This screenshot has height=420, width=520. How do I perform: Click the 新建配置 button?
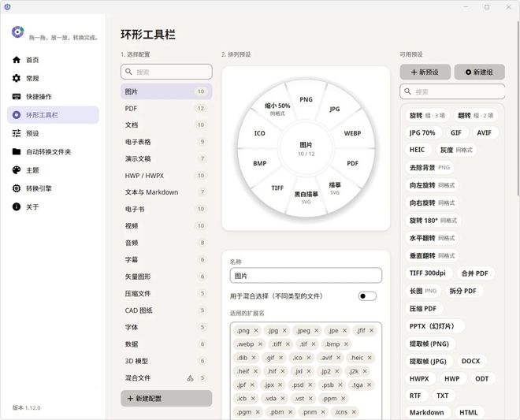(x=166, y=399)
